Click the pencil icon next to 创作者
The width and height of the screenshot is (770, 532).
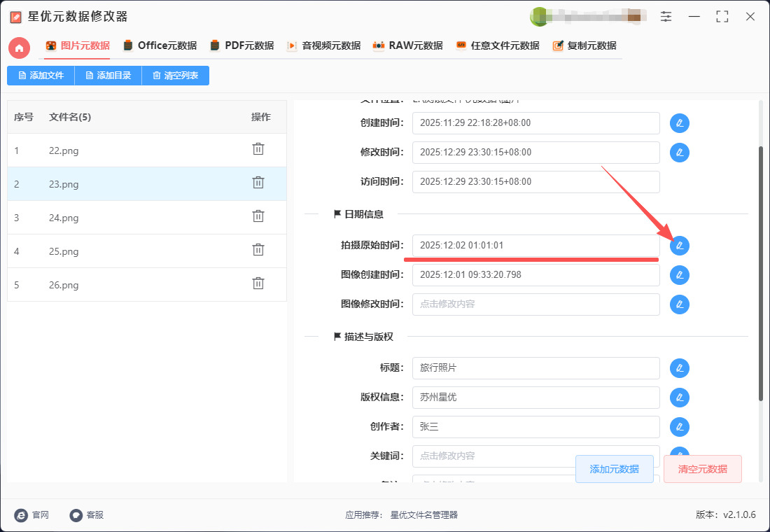[x=680, y=427]
